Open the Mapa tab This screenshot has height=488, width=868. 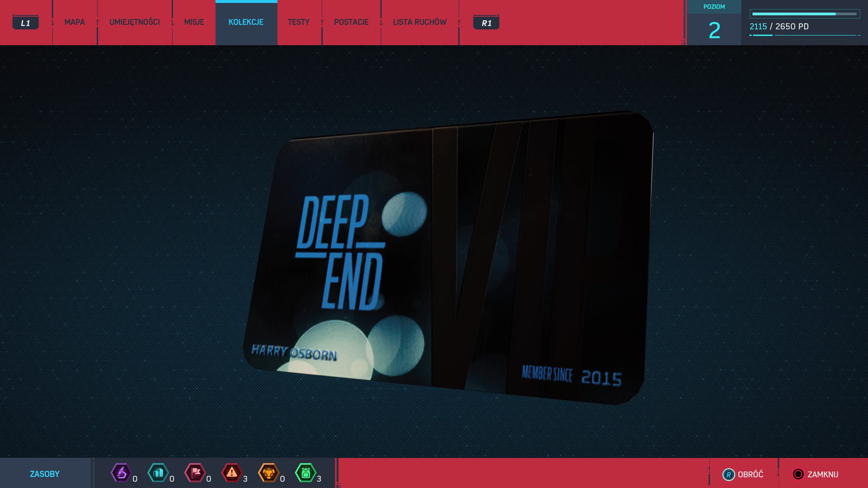pos(74,22)
